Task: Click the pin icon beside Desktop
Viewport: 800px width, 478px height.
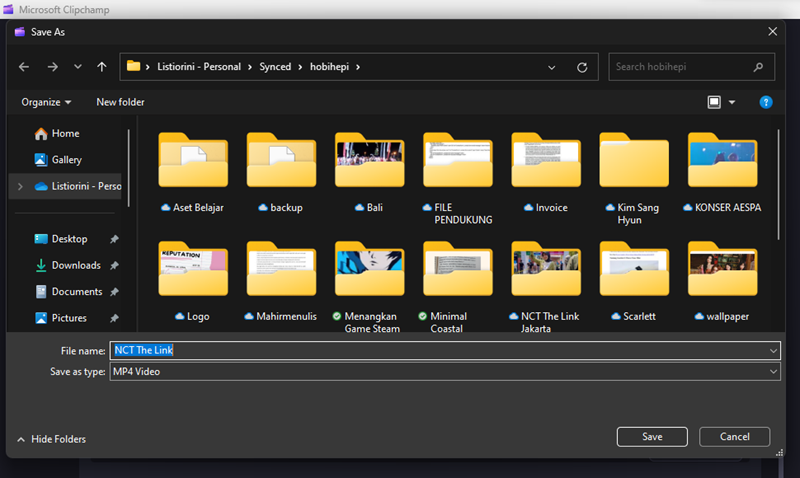Action: click(x=114, y=239)
